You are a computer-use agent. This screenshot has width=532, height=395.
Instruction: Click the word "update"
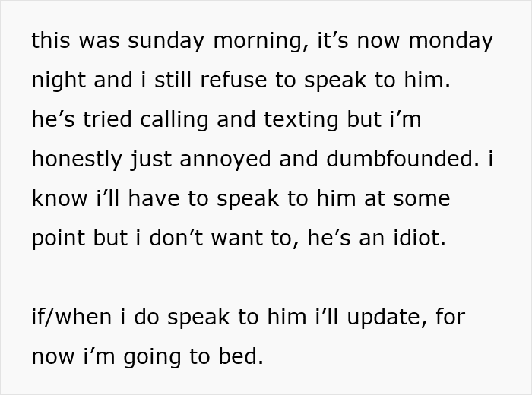coord(389,318)
